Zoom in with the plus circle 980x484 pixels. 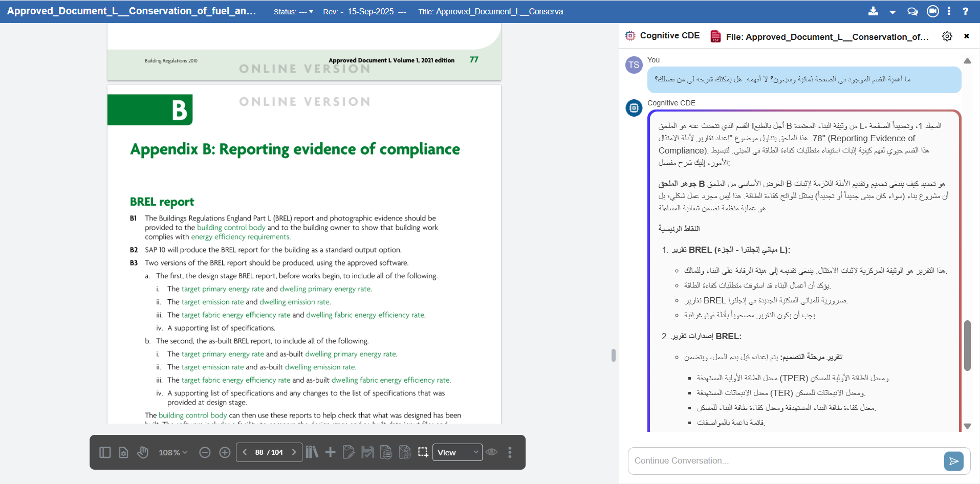coord(225,452)
